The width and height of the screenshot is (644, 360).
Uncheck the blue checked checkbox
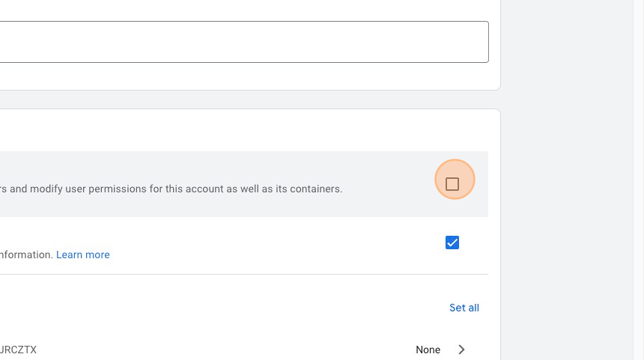[452, 242]
